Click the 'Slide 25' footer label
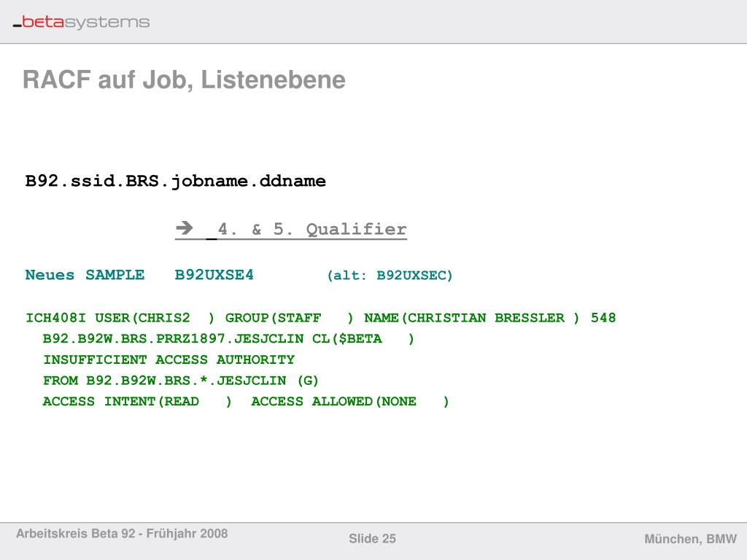 point(372,539)
